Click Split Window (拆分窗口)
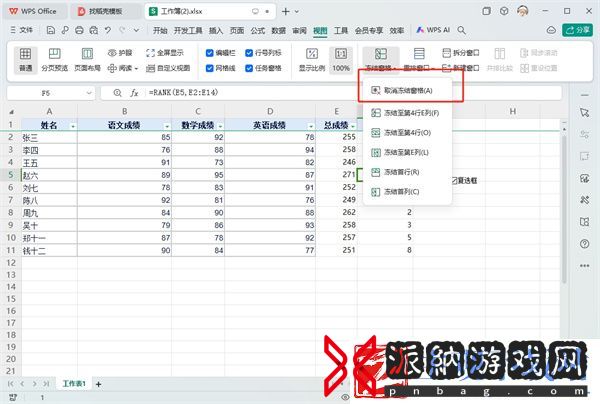Screen dimensions: 600x404 point(461,53)
